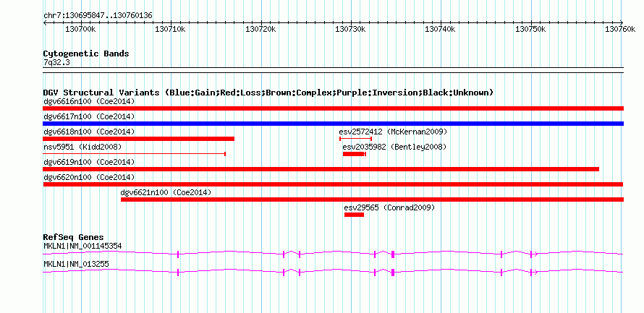This screenshot has height=313, width=644.
Task: Click the 130760k ruler tick label
Action: [620, 29]
